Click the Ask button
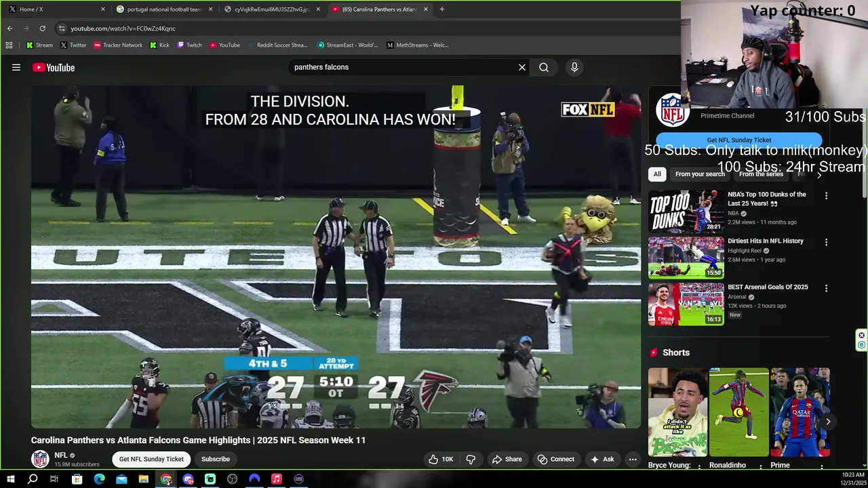Viewport: 868px width, 488px height. click(602, 459)
